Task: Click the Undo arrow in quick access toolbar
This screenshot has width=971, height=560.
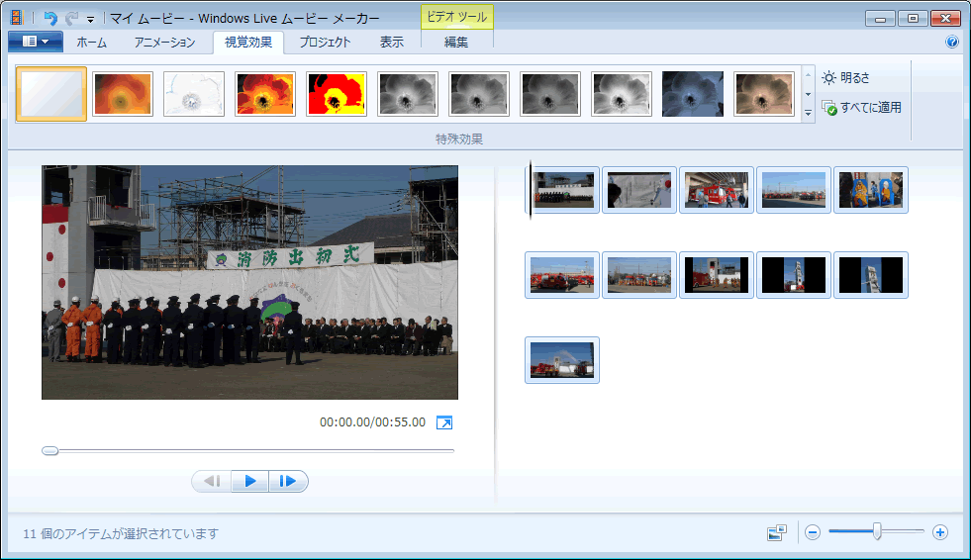Action: coord(50,18)
